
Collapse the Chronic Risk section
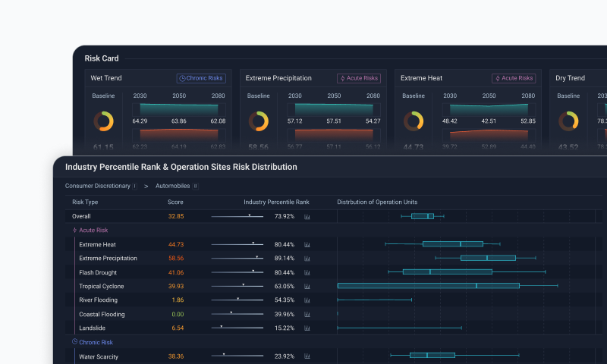pos(96,342)
